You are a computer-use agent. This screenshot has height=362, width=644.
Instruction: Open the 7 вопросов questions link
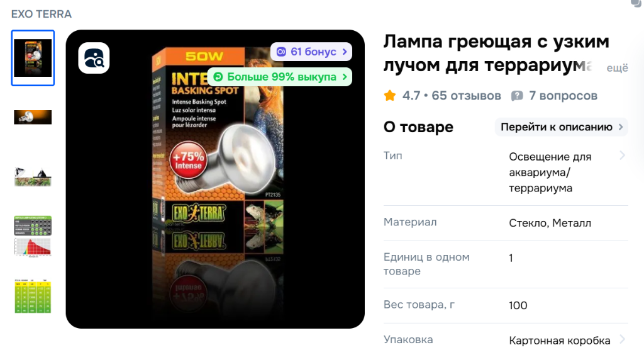click(x=563, y=96)
